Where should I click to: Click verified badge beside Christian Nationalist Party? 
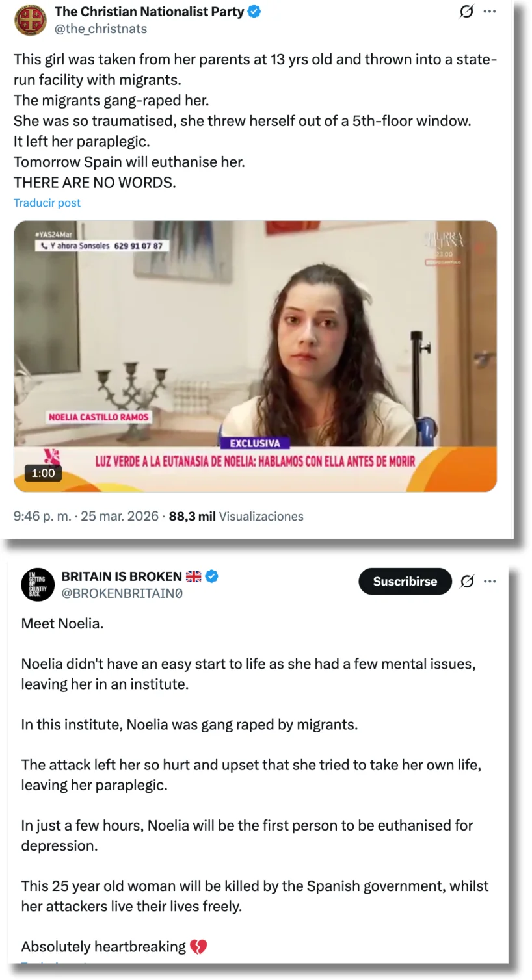coord(255,11)
